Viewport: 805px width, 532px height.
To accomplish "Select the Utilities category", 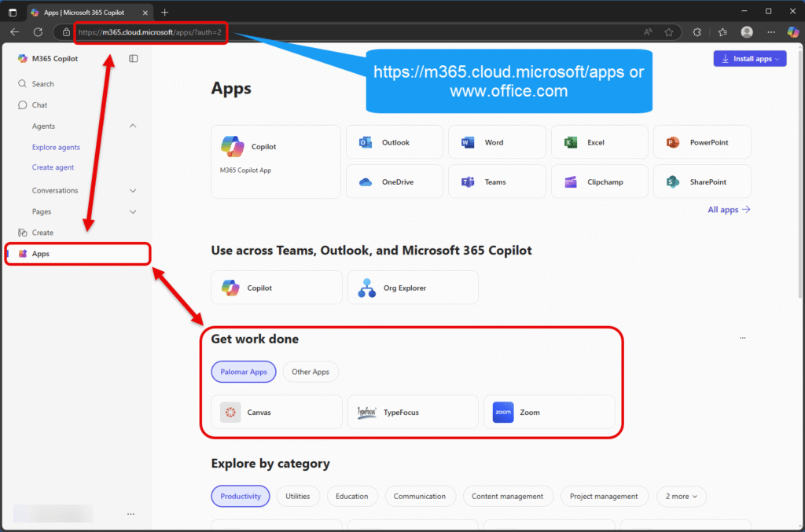I will coord(298,496).
